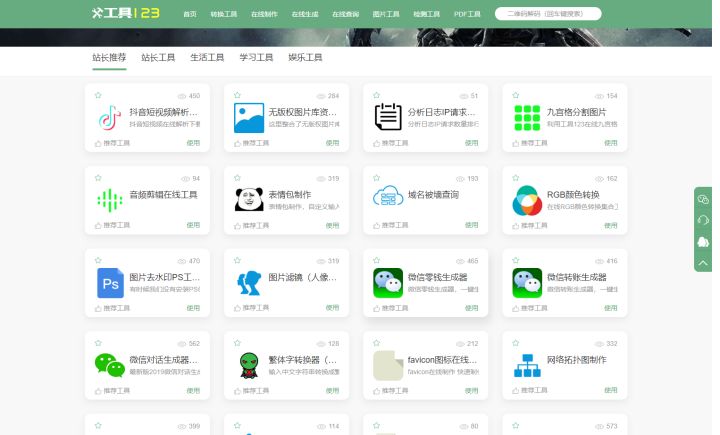Click the WeChat icon in right sidebar
Screen dimensions: 720x435
click(703, 199)
